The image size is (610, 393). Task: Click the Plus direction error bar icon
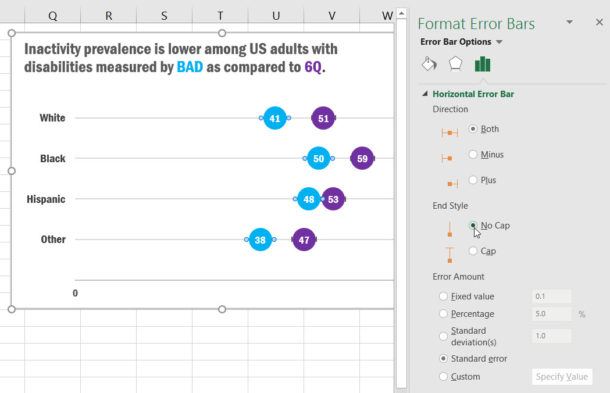[x=453, y=183]
